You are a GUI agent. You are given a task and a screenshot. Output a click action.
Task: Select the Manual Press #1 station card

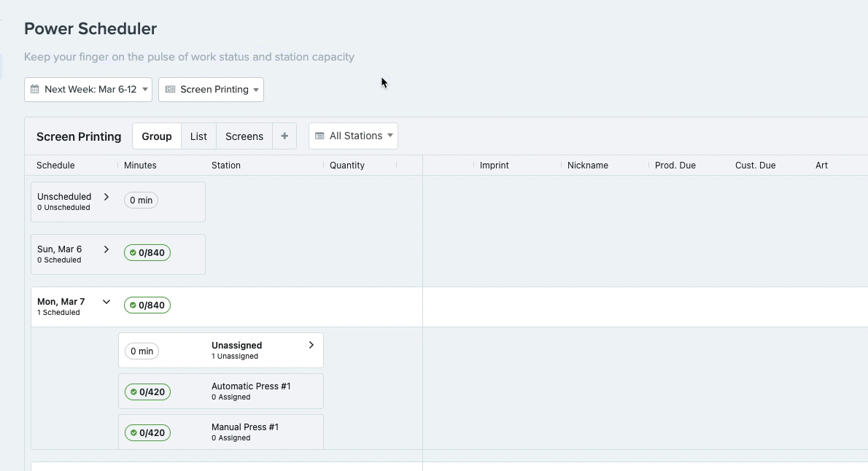(x=221, y=432)
